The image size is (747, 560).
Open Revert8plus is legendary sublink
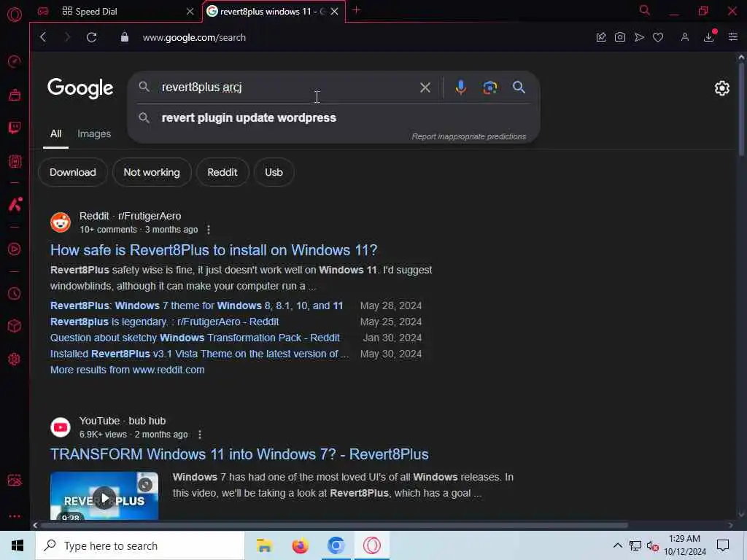point(164,322)
